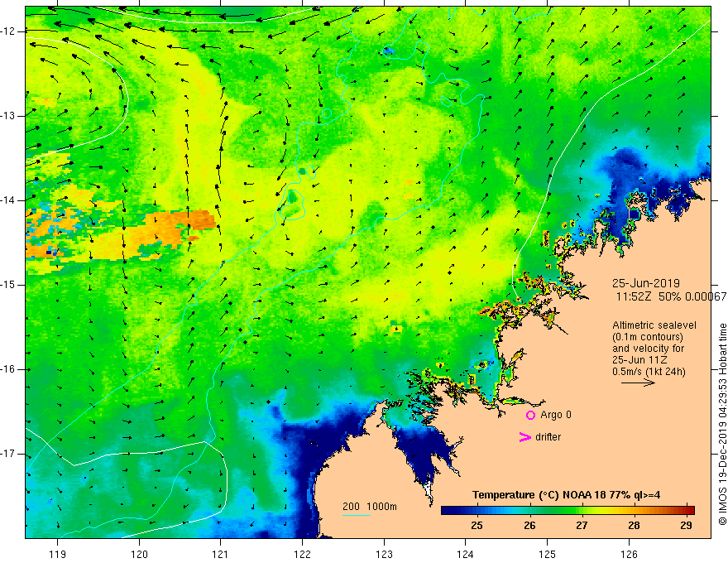Viewport: 728px width, 563px height.
Task: Click the latitude axis label '-14'
Action: tap(8, 200)
